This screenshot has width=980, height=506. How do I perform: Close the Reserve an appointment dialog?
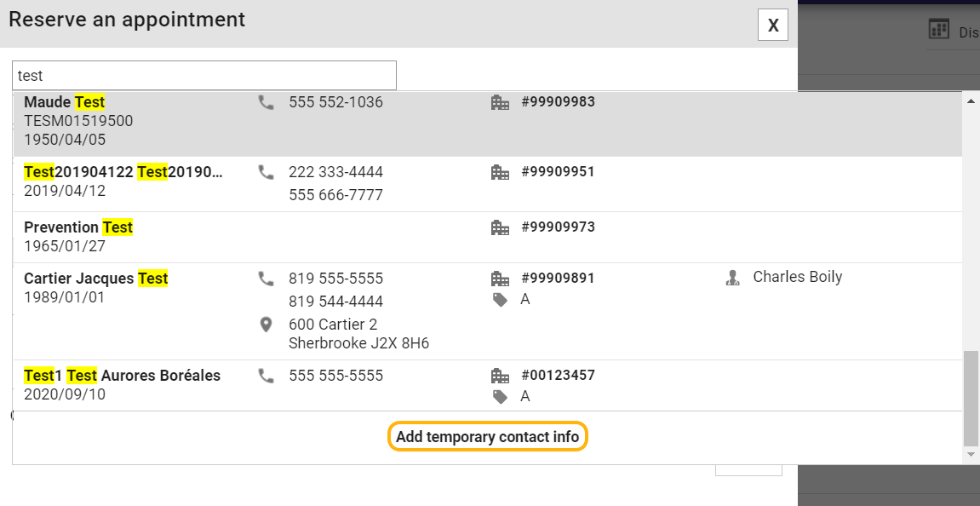773,25
